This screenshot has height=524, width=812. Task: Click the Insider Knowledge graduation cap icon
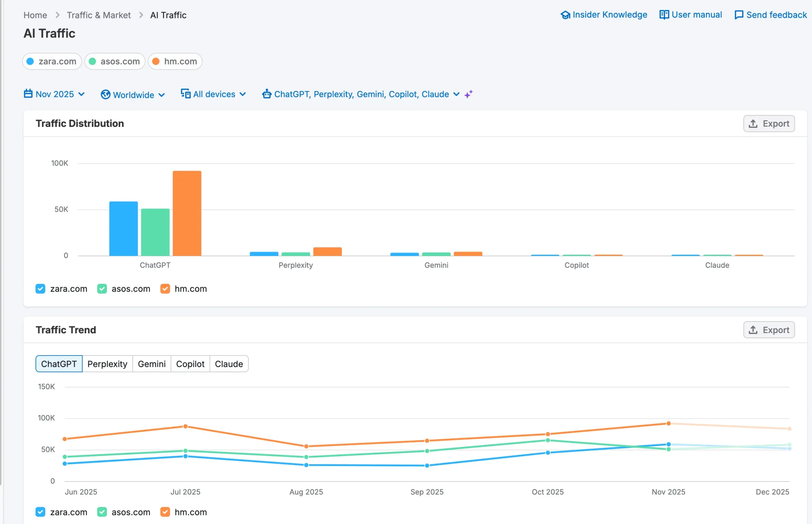[565, 15]
